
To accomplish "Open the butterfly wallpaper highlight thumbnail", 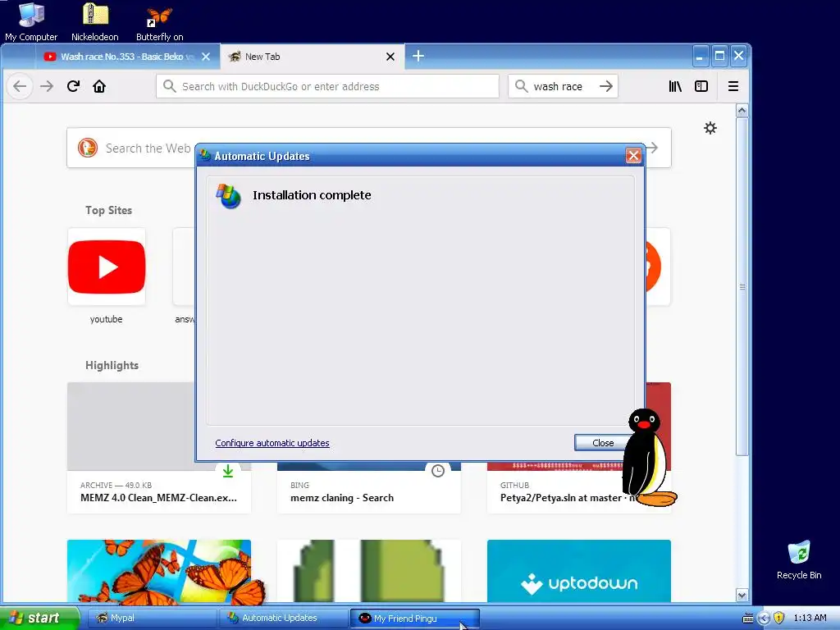I will click(159, 571).
